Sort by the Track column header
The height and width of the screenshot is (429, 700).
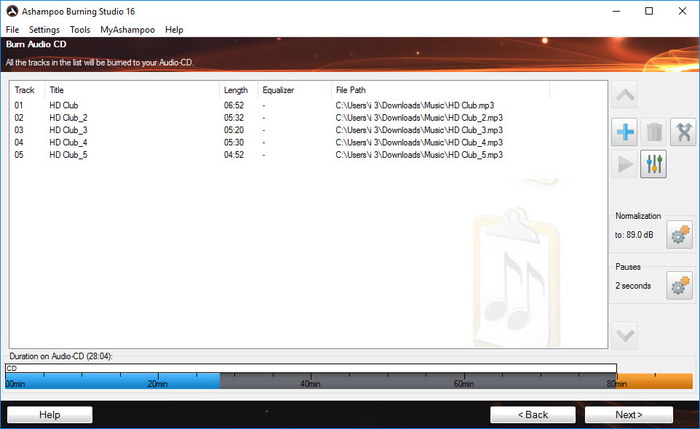27,90
